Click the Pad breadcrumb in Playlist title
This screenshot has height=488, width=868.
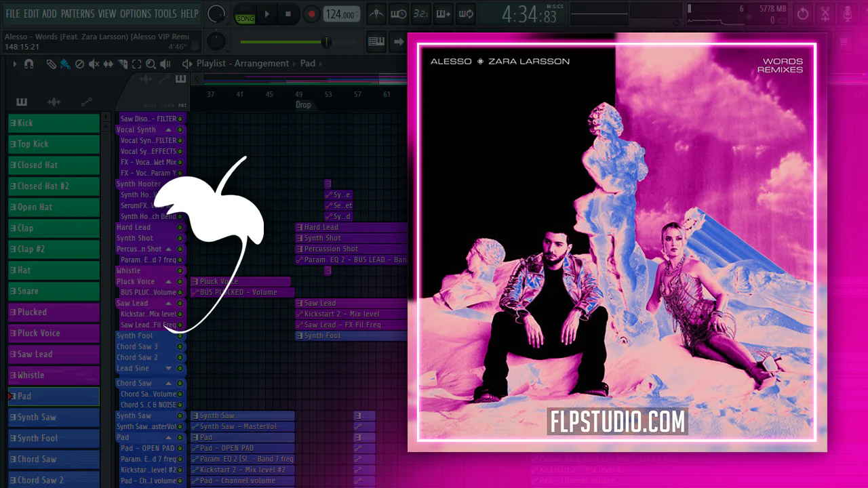click(x=308, y=64)
